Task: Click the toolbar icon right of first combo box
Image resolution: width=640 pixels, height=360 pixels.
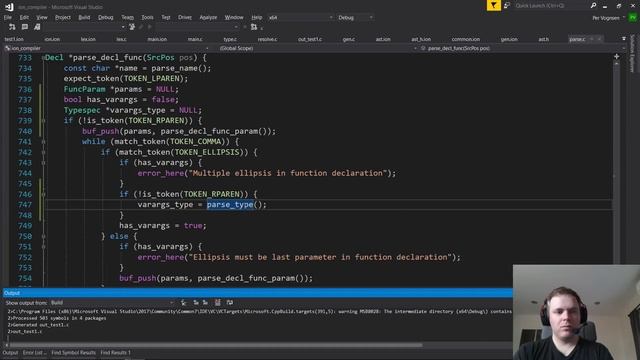Action: tap(132, 27)
